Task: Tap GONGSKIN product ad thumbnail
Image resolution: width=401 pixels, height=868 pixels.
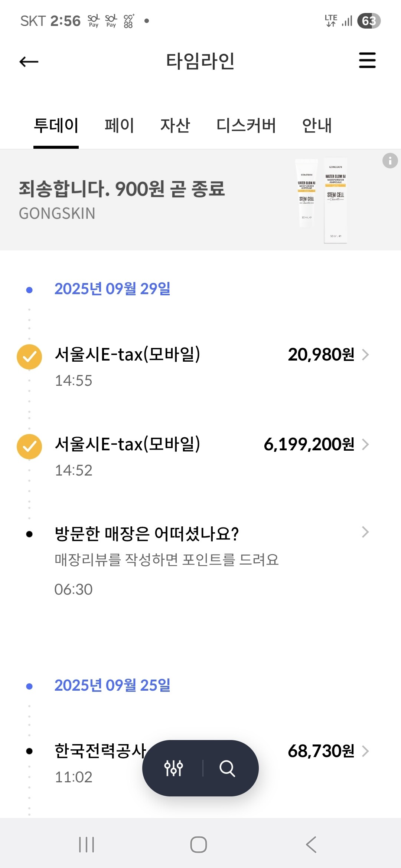Action: (322, 200)
